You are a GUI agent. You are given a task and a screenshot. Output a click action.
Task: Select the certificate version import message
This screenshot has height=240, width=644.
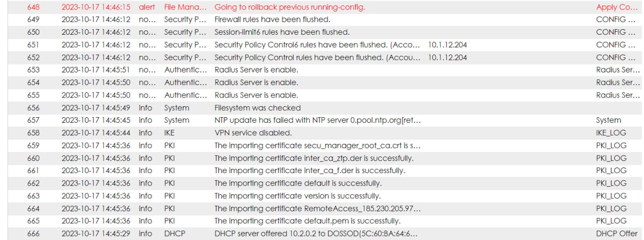coord(297,196)
